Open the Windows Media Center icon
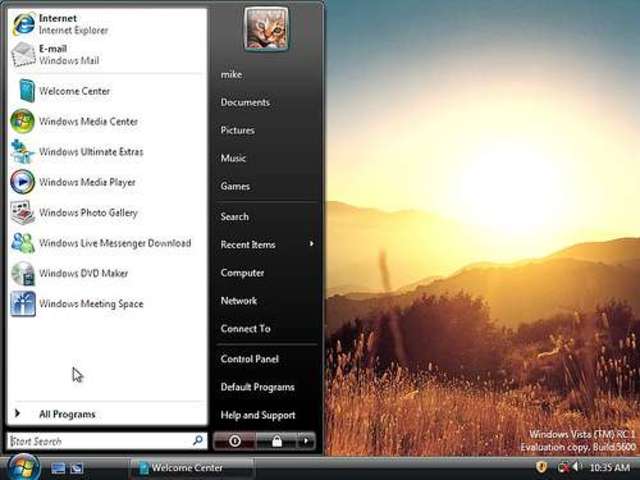Image resolution: width=640 pixels, height=480 pixels. (x=22, y=121)
